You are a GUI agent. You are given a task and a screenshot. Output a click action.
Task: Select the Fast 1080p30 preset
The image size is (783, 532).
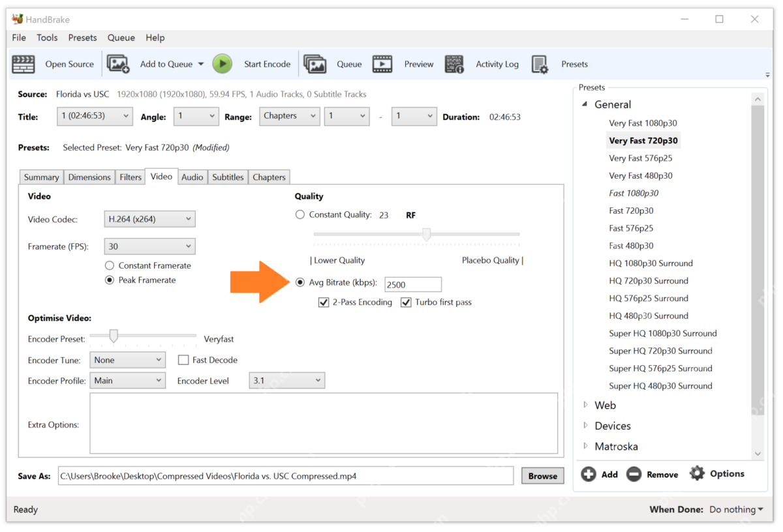click(634, 193)
